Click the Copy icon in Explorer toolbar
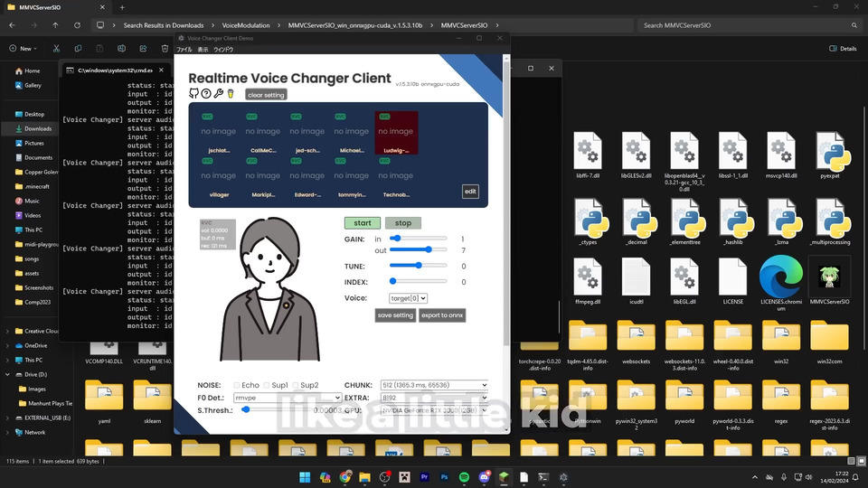The image size is (868, 488). pos(78,48)
